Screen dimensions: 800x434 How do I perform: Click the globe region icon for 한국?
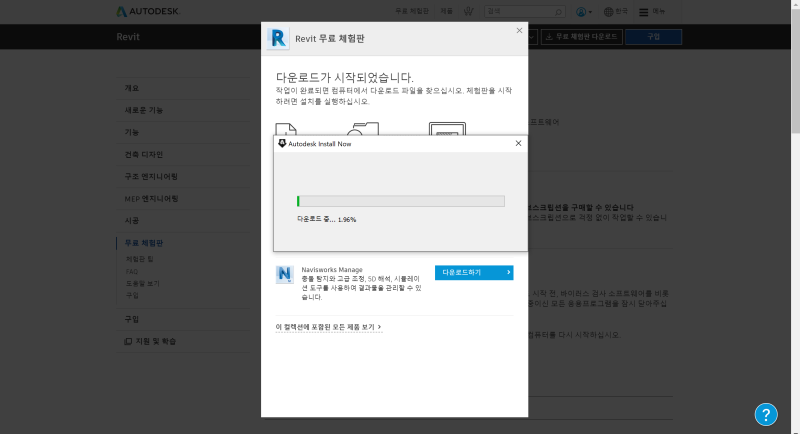[608, 12]
